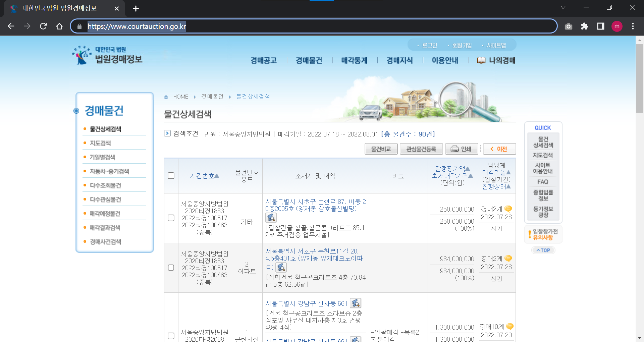Click speech bubble icon beside 경매2계 in 아파트 row
644x342 pixels.
pos(508,258)
